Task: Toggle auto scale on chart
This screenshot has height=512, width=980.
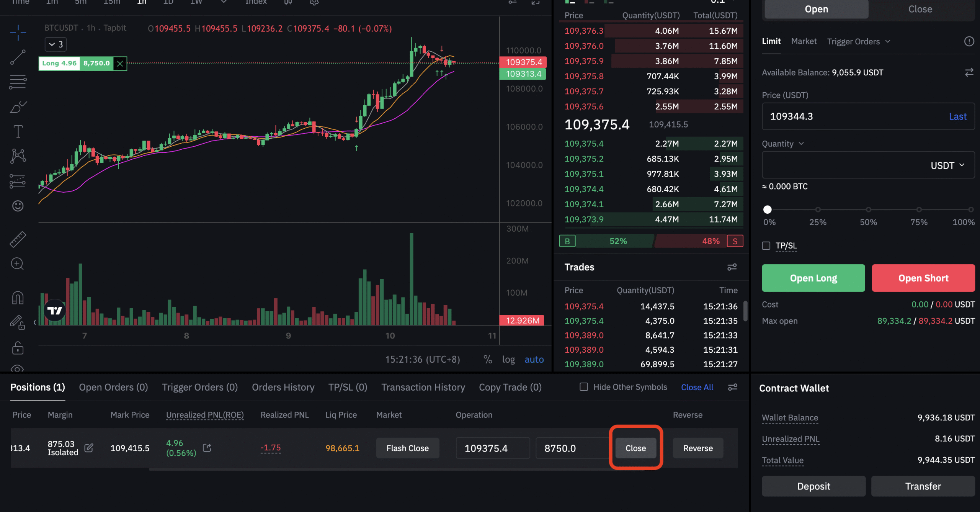Action: click(534, 360)
